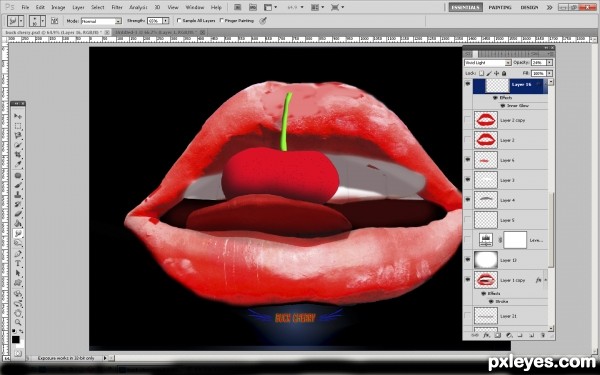The height and width of the screenshot is (375, 600).
Task: Select the Crop tool
Action: tap(18, 155)
